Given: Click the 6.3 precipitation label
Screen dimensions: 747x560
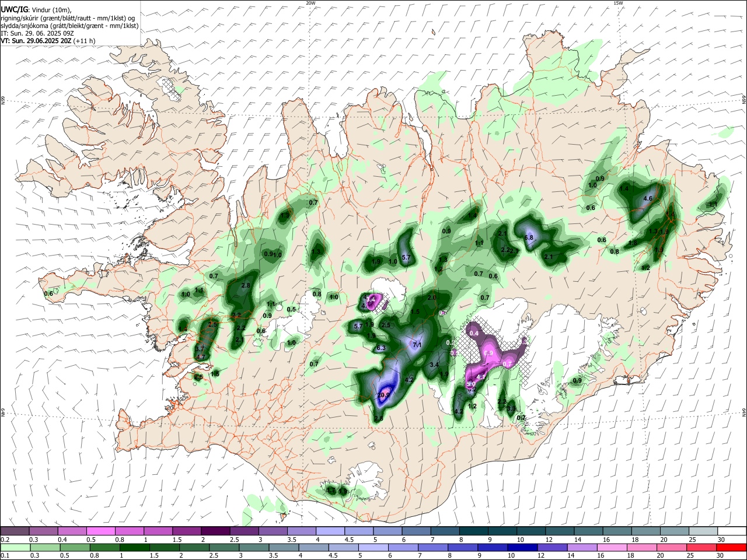Looking at the screenshot, I should 382,348.
